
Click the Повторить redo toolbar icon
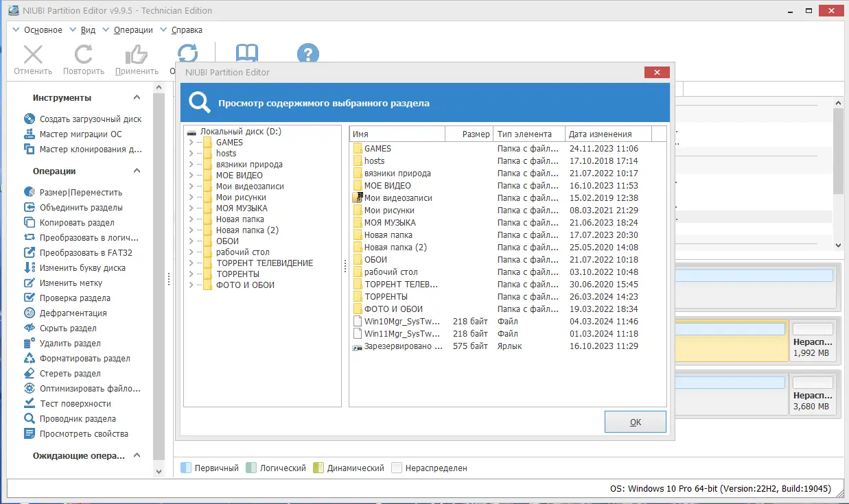(84, 54)
